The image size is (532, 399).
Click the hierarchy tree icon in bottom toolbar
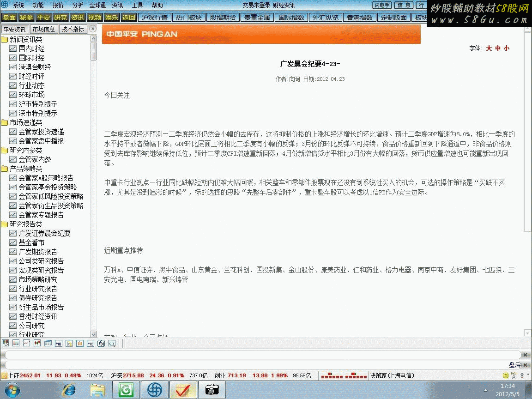tap(69, 344)
